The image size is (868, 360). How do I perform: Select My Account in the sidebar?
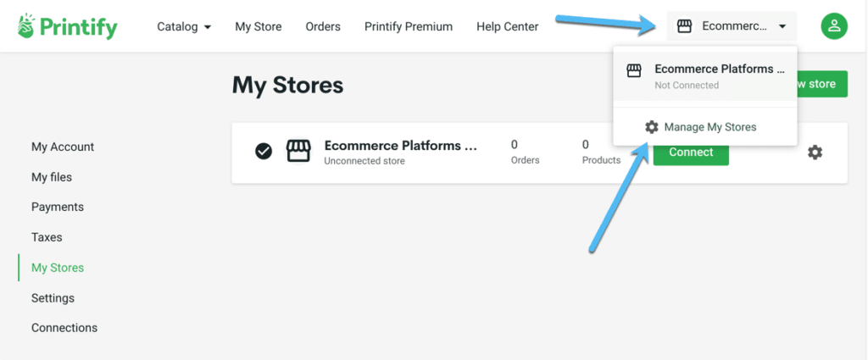pyautogui.click(x=63, y=147)
